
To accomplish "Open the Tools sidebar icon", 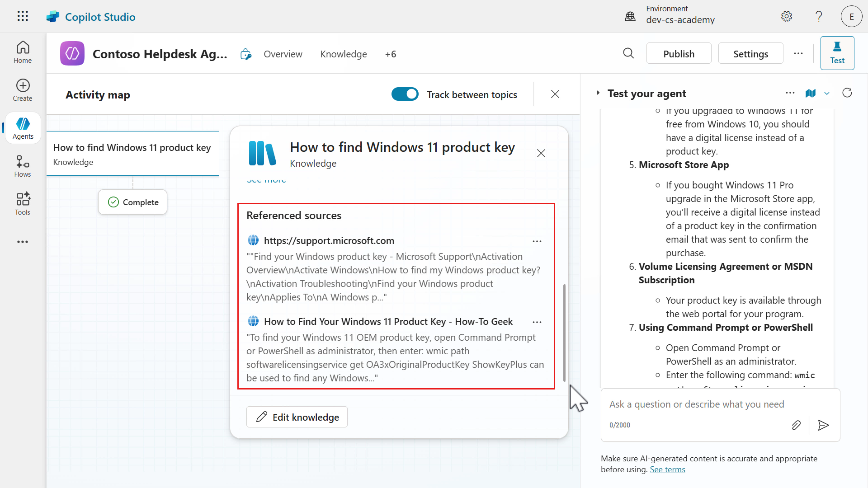I will [x=23, y=204].
